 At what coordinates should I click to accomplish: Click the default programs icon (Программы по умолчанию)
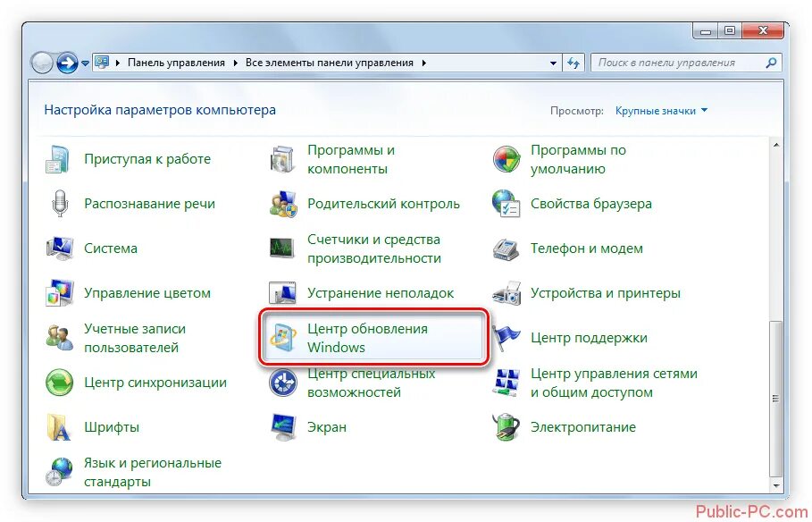pyautogui.click(x=506, y=159)
